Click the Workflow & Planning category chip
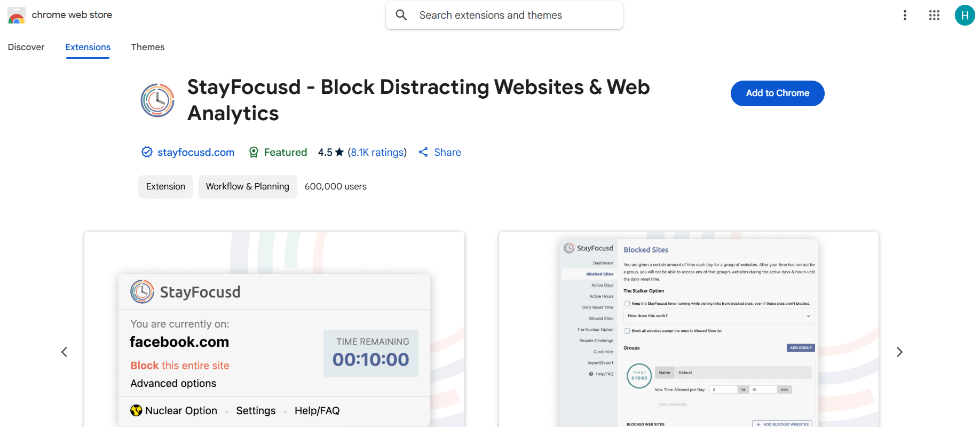The height and width of the screenshot is (427, 980). [248, 186]
